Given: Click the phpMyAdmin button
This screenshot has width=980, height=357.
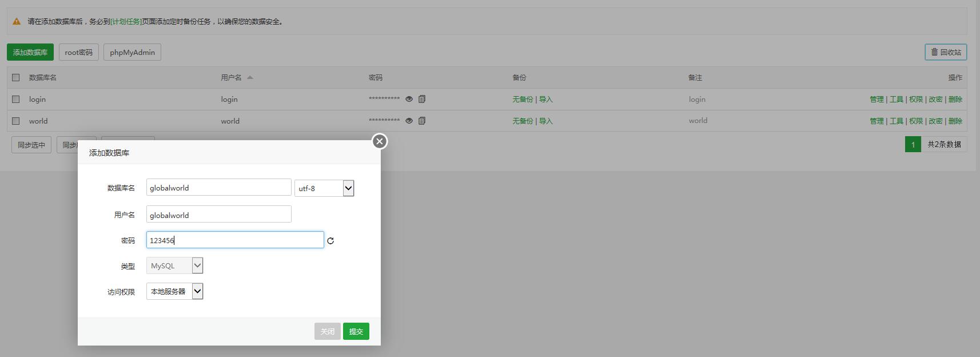Looking at the screenshot, I should tap(132, 52).
